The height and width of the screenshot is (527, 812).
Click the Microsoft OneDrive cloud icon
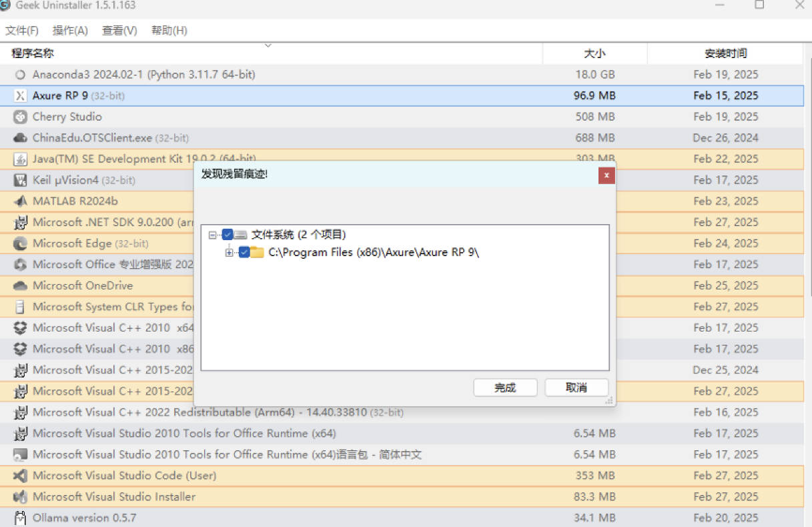click(x=20, y=286)
